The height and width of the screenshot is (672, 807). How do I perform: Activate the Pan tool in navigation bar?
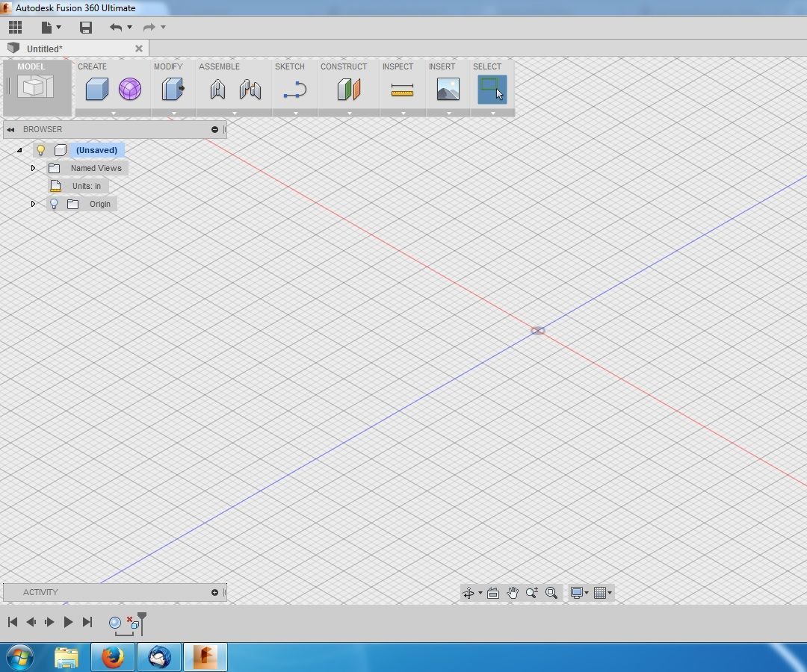point(513,592)
